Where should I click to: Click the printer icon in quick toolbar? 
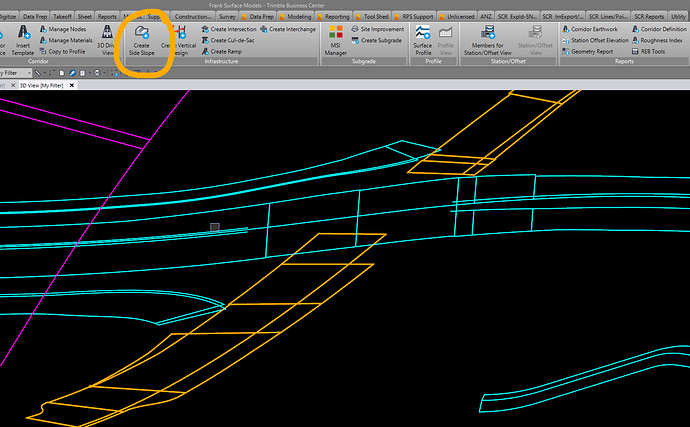97,73
